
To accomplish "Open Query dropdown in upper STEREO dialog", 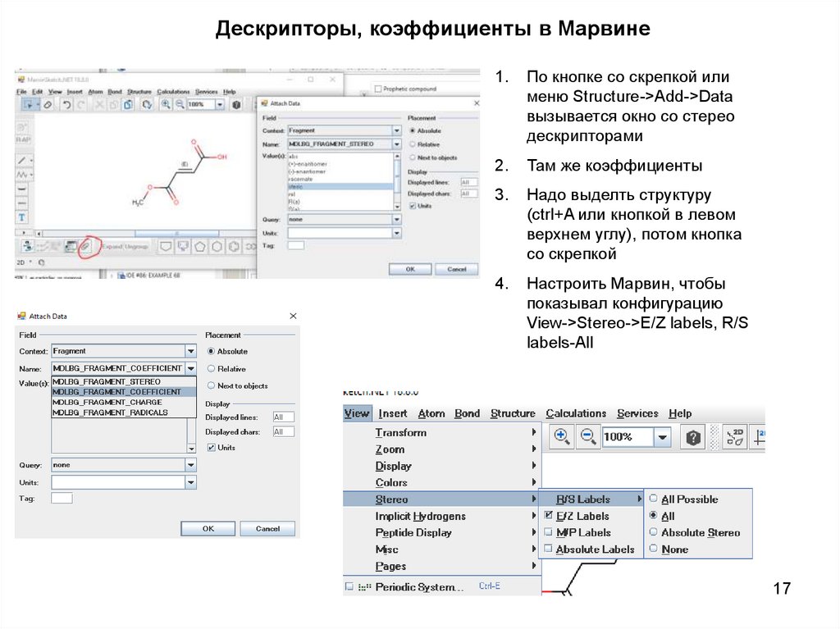I will [x=396, y=219].
